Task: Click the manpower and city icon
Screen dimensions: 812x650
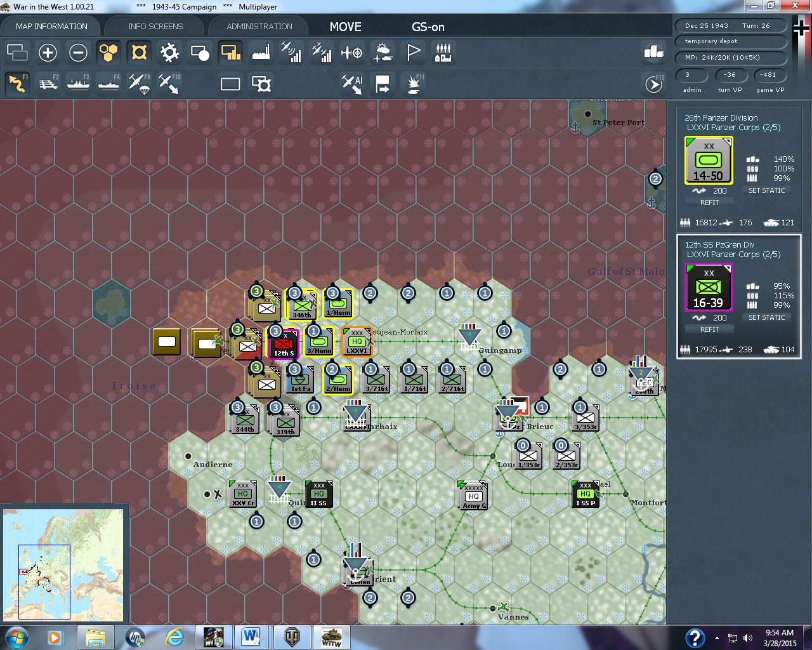Action: pos(443,52)
